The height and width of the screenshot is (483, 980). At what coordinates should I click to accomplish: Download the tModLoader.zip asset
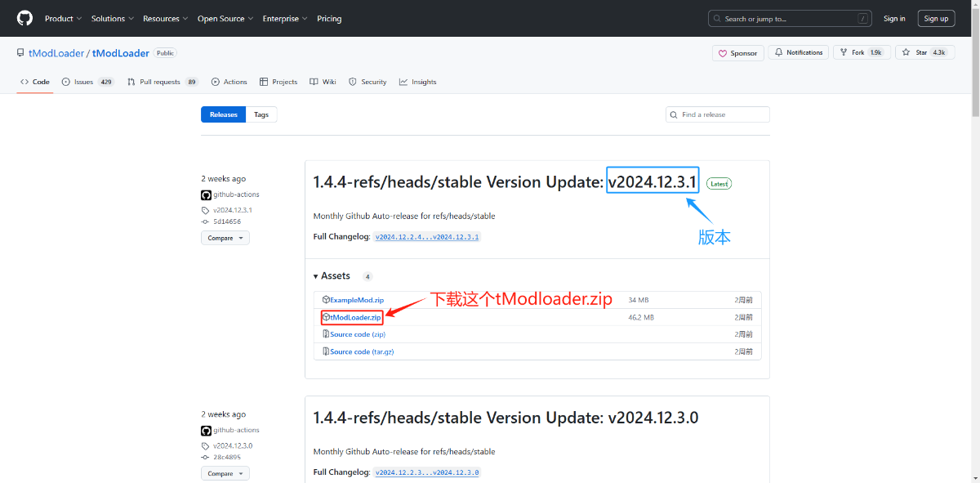pyautogui.click(x=354, y=317)
